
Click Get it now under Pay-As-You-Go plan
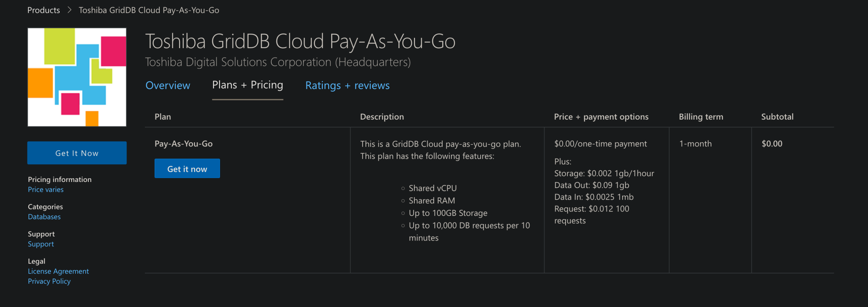(187, 169)
